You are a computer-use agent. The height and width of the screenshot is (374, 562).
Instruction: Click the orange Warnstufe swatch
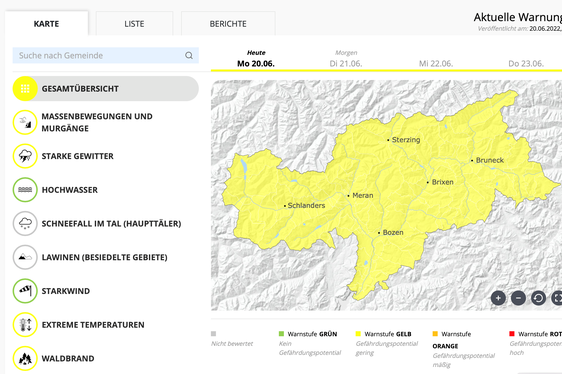coord(435,334)
